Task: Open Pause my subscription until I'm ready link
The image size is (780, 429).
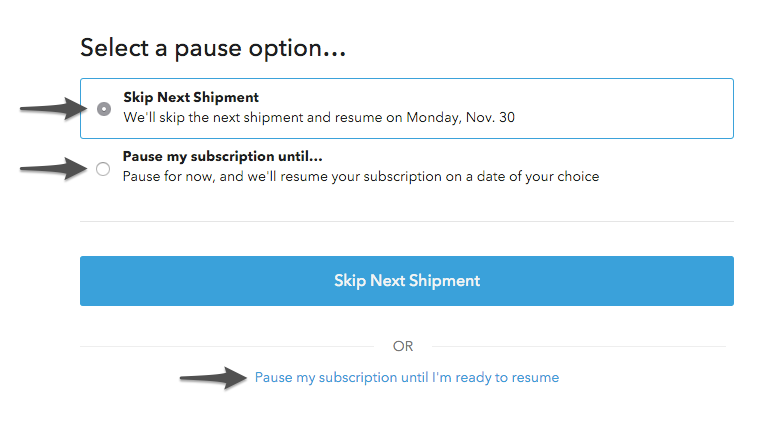Action: pos(406,378)
